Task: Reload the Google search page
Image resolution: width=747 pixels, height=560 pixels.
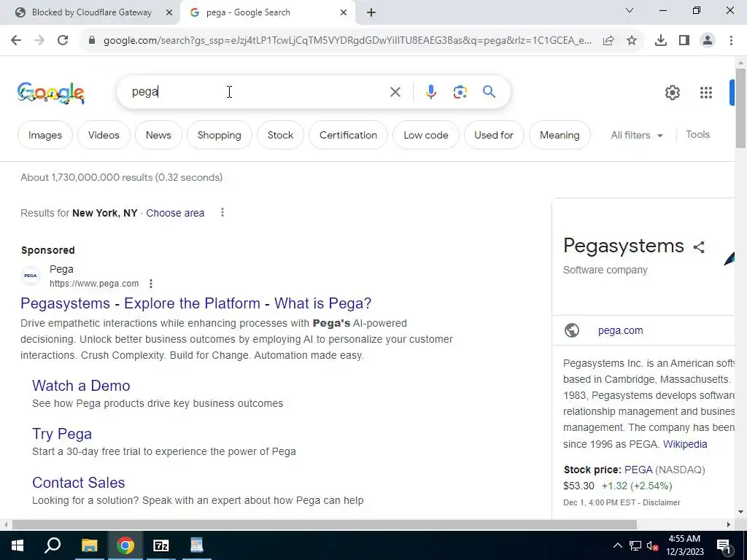Action: click(x=63, y=41)
